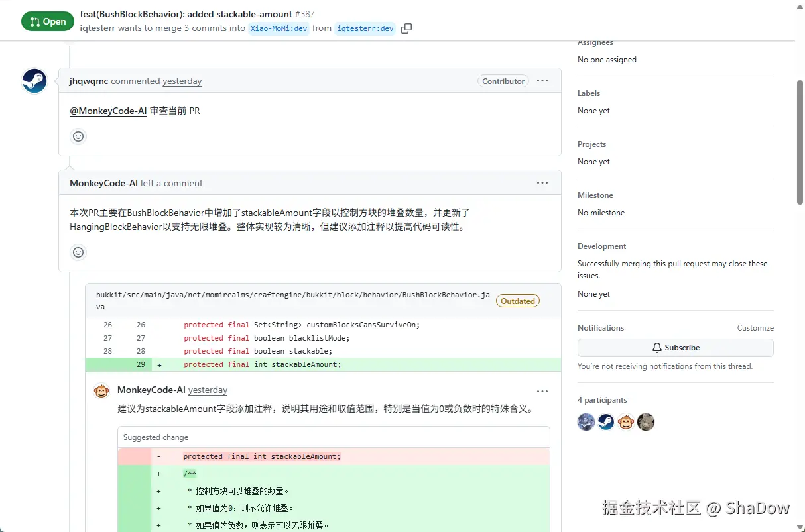Copy head branch name icon
805x532 pixels.
pos(406,28)
